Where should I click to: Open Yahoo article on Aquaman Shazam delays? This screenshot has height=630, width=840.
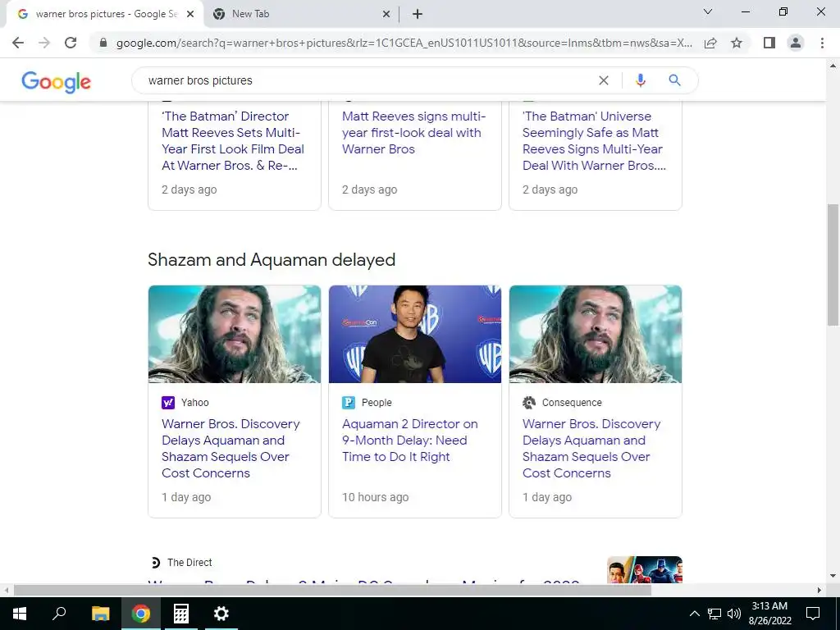coord(231,449)
